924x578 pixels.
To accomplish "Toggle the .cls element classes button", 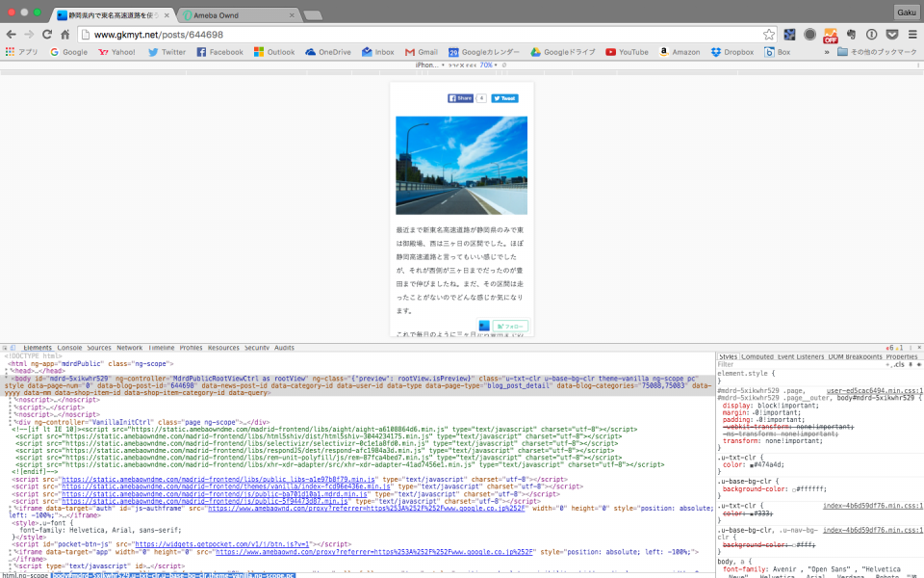I will [899, 365].
